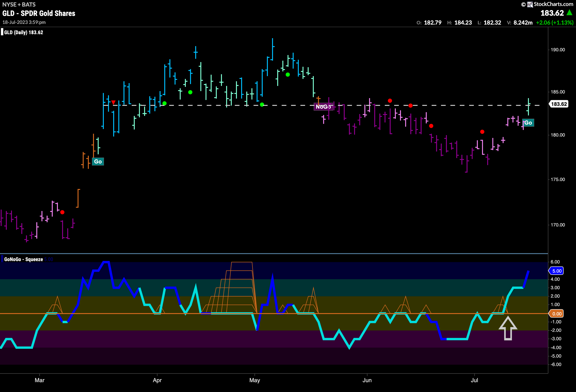Click the GLD - SPDR Gold Shares title
This screenshot has height=392, width=576.
click(39, 13)
